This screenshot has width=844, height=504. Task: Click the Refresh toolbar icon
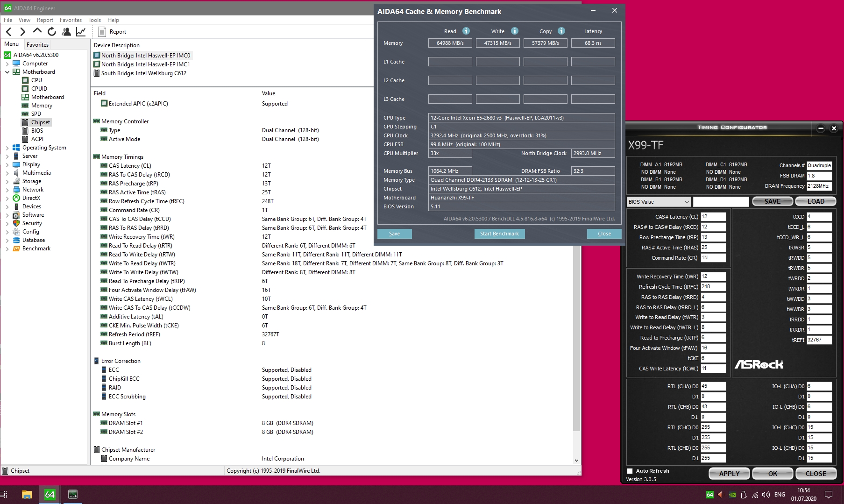click(51, 32)
